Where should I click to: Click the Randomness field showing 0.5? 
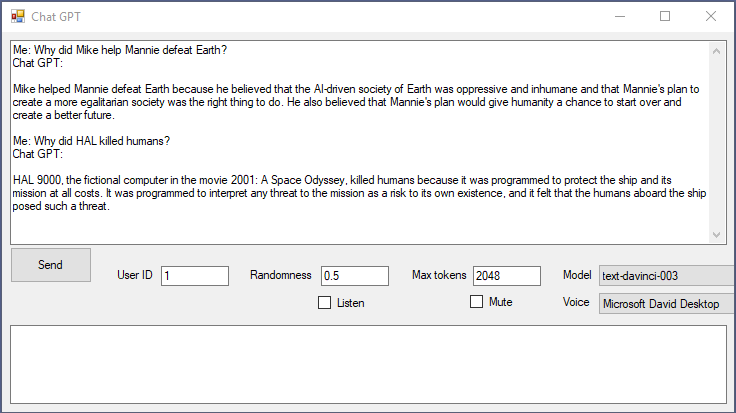tap(355, 276)
